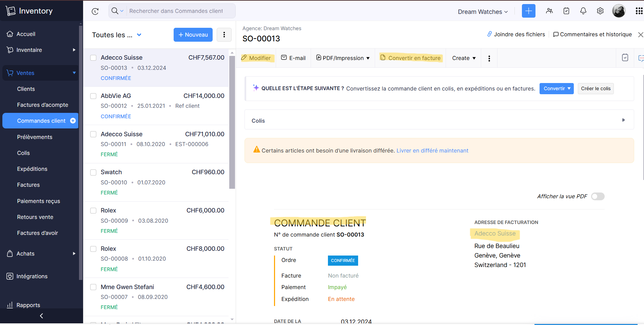This screenshot has width=644, height=325.
Task: Open order toolbar three-dot more menu
Action: point(489,58)
